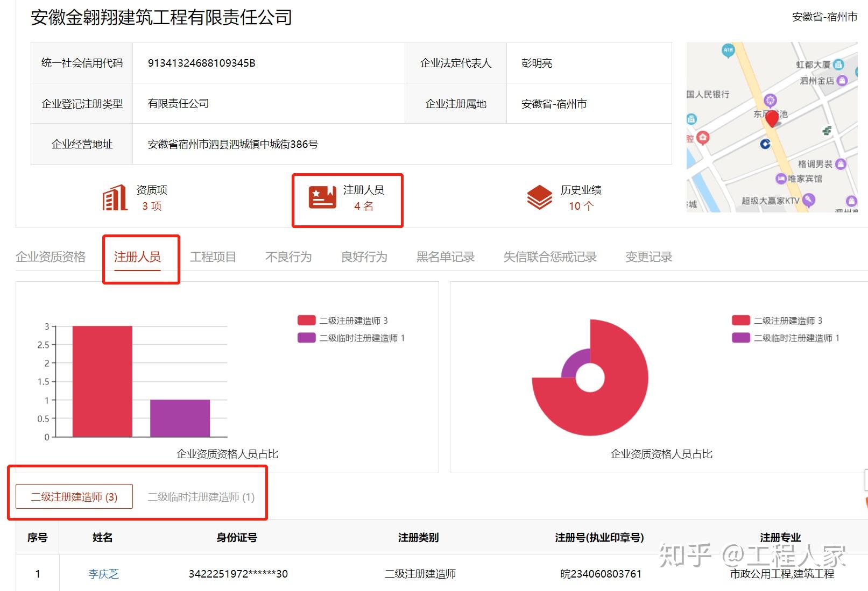The width and height of the screenshot is (868, 591).
Task: Click the 历史业绩 stacked layers icon
Action: click(540, 197)
